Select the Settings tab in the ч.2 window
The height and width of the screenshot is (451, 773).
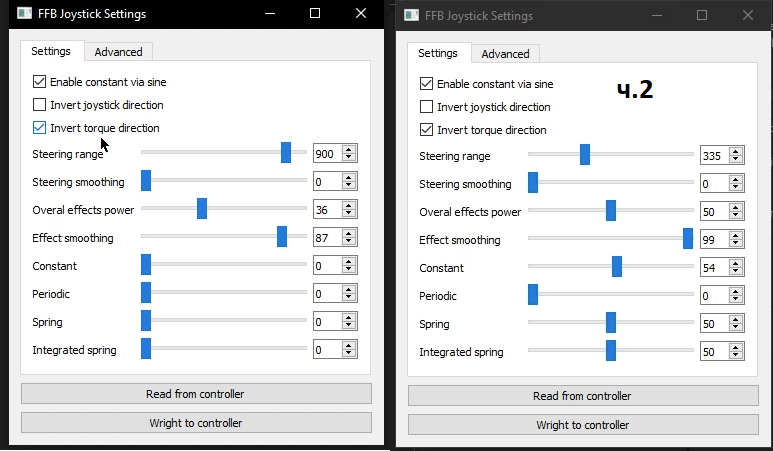(437, 54)
